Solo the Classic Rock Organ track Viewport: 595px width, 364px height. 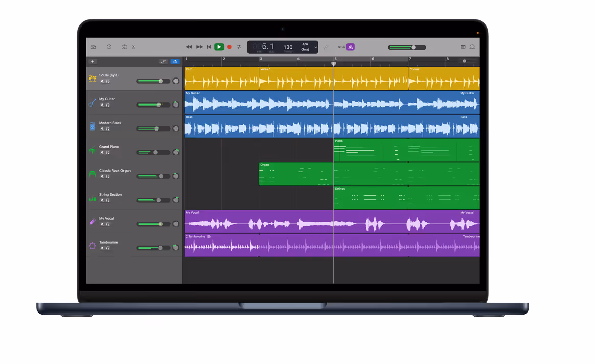(108, 177)
